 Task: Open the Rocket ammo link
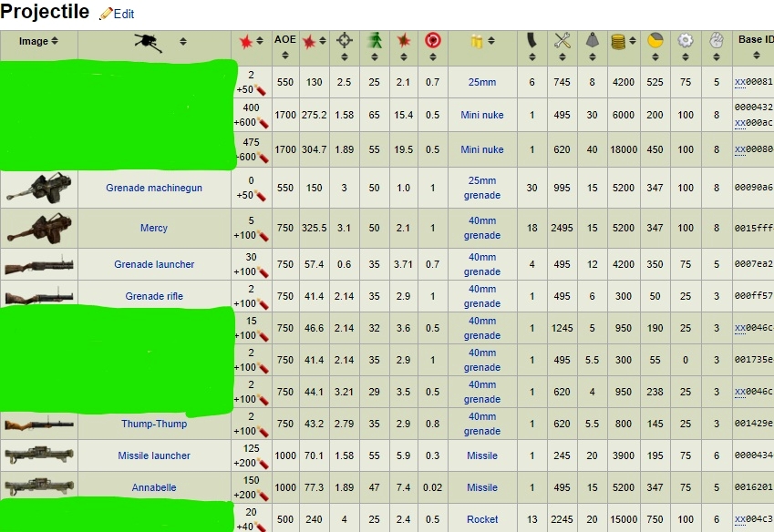(x=482, y=519)
